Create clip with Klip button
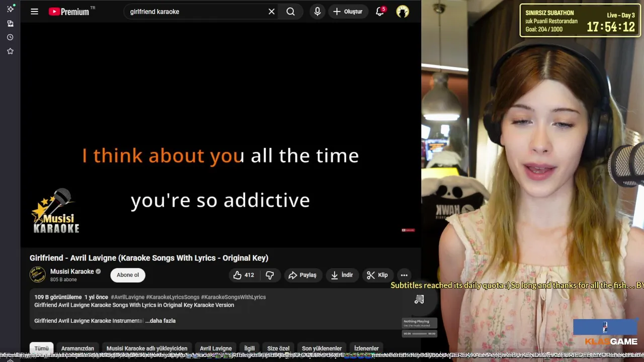The height and width of the screenshot is (362, 644). tap(377, 275)
